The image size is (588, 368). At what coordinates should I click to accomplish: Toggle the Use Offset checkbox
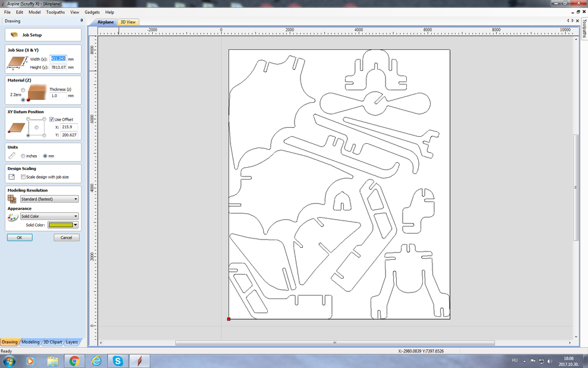point(52,119)
